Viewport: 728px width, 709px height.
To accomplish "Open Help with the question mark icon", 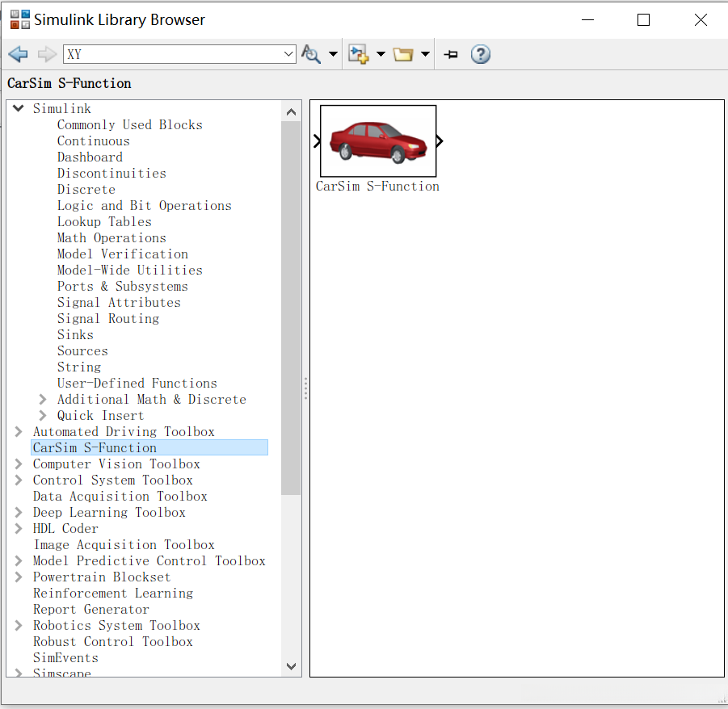I will coord(481,54).
